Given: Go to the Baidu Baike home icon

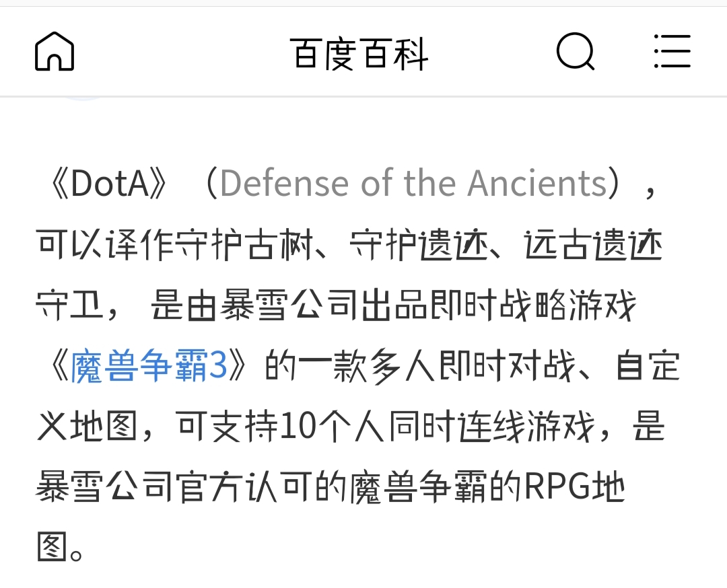Looking at the screenshot, I should tap(55, 51).
